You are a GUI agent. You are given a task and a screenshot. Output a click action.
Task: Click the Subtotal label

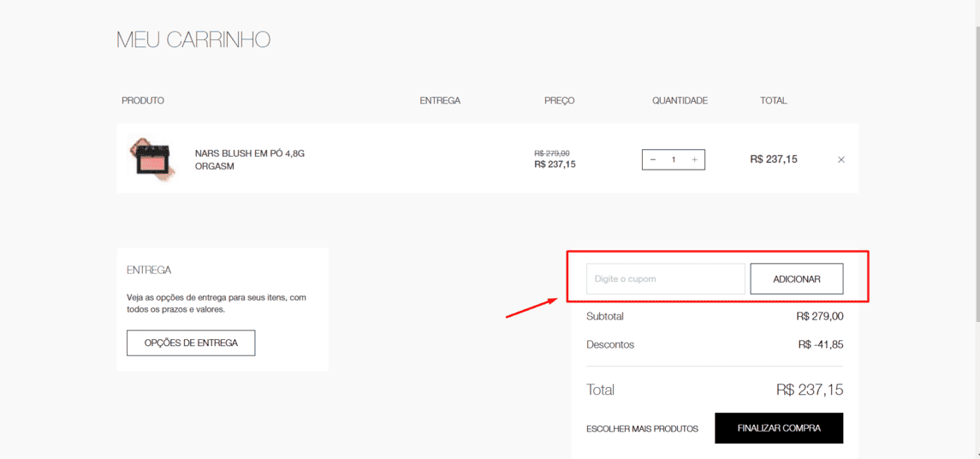[605, 317]
